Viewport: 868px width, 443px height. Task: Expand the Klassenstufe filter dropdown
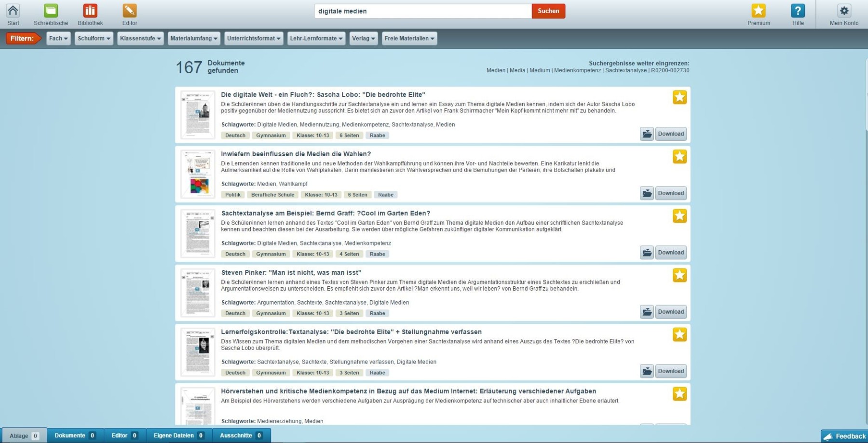coord(140,39)
